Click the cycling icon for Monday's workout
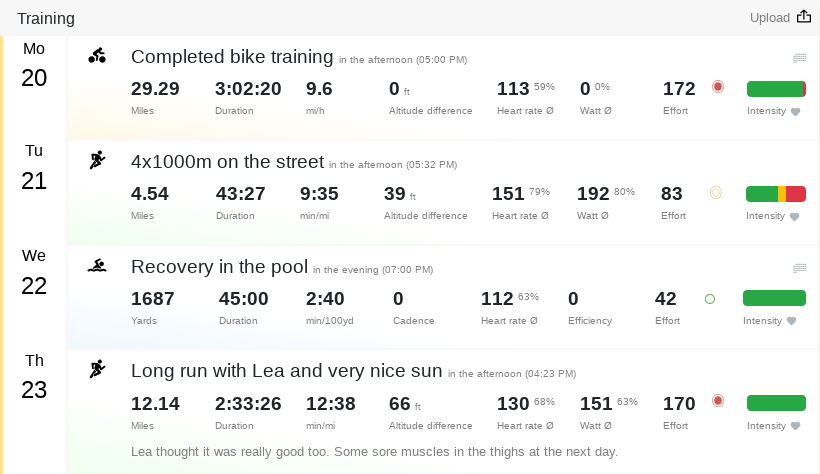Viewport: 820px width, 474px height. pyautogui.click(x=97, y=56)
